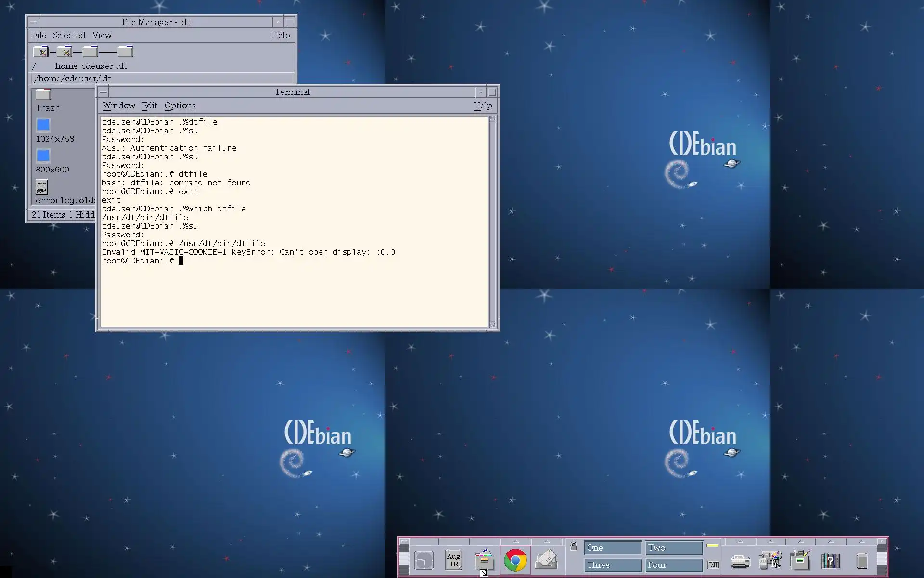Screen dimensions: 924x578
Task: Click the printer icon in the panel
Action: point(740,561)
